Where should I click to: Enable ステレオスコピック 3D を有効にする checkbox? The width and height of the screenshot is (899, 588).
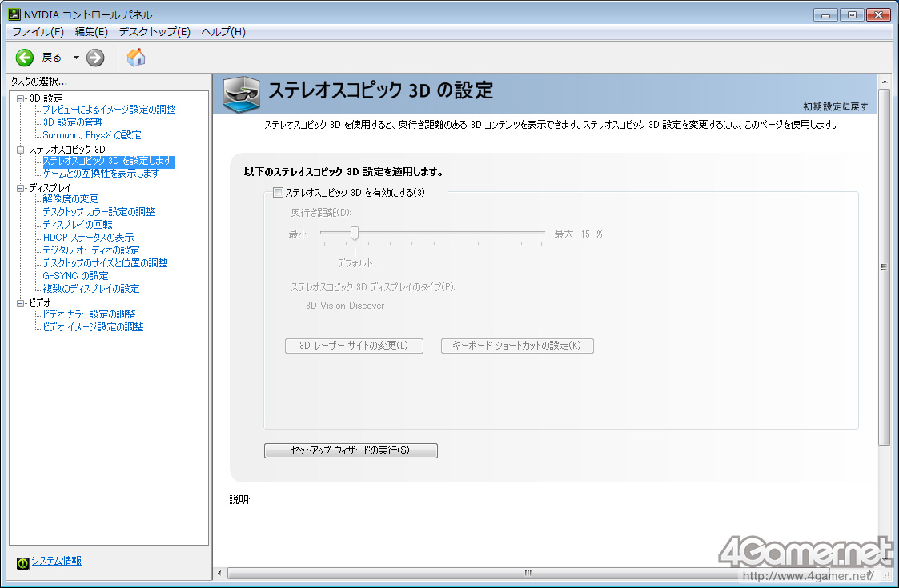tap(278, 193)
